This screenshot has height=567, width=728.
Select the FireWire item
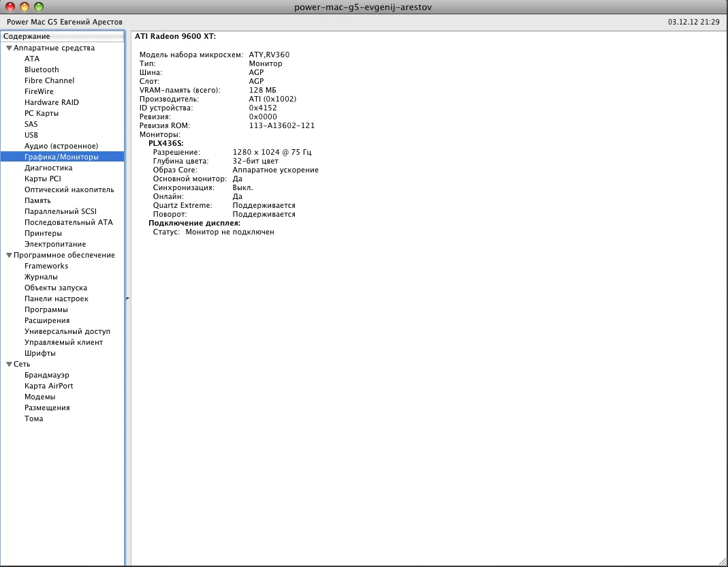point(39,91)
